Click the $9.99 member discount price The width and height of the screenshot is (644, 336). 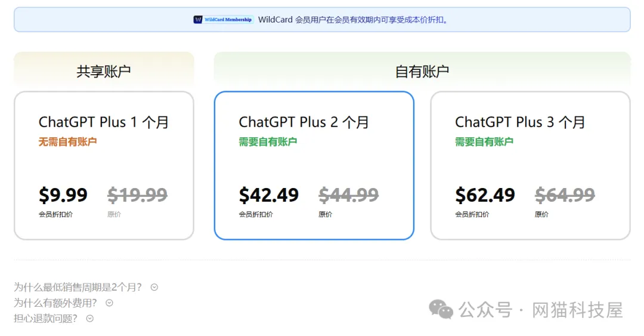63,195
